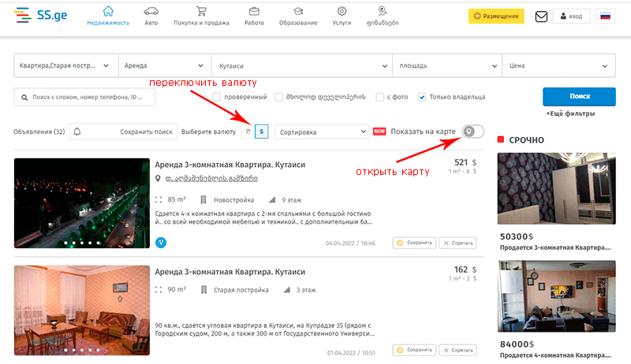Expand the Кутаиси city dropdown
This screenshot has height=364, width=631.
(x=302, y=65)
